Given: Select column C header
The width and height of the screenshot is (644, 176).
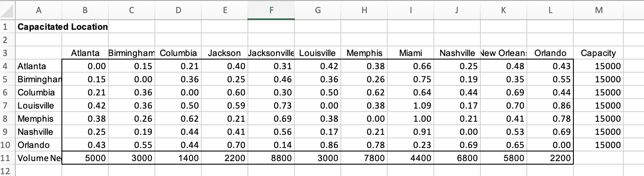Looking at the screenshot, I should click(132, 10).
